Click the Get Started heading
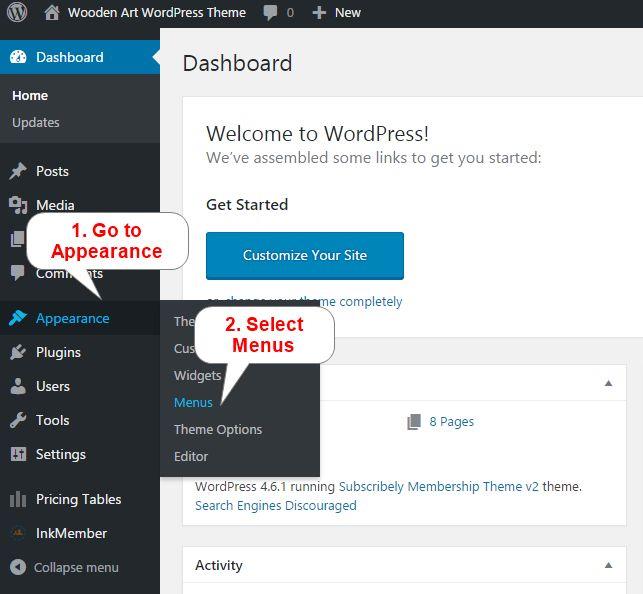 coord(247,205)
